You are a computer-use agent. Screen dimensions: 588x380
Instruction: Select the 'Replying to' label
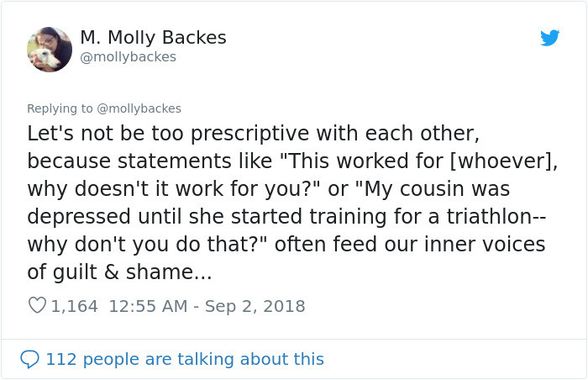click(x=60, y=108)
